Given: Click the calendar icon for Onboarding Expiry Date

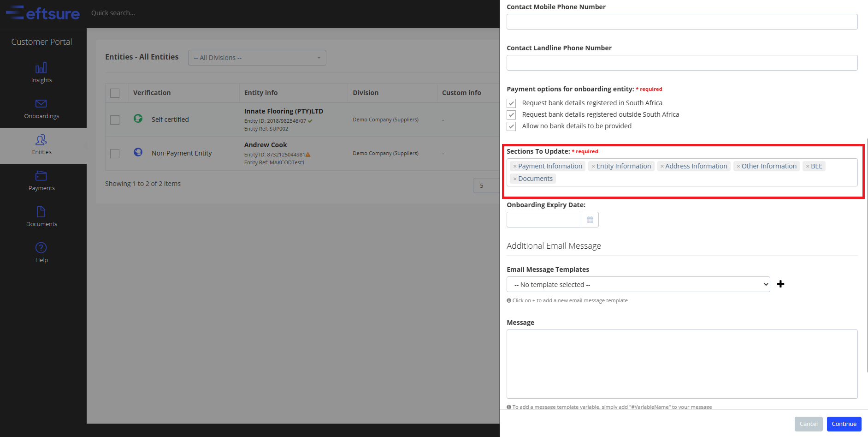Looking at the screenshot, I should point(590,220).
